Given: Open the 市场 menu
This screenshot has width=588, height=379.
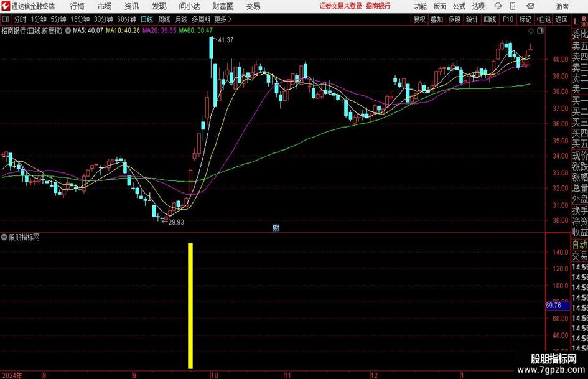Looking at the screenshot, I should (x=105, y=6).
